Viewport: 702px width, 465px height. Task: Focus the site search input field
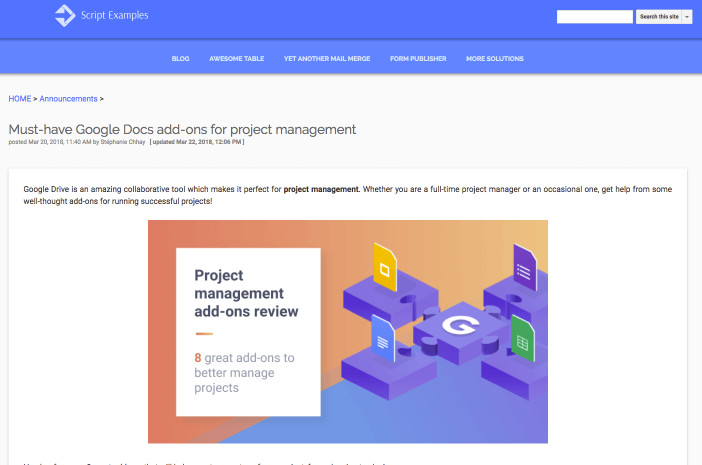pyautogui.click(x=595, y=17)
